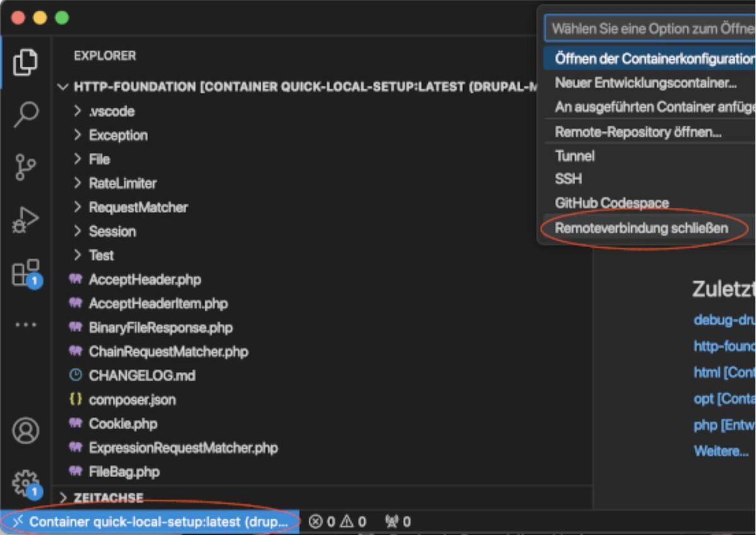Show additional views via ellipsis icon
Image resolution: width=756 pixels, height=535 pixels.
(x=25, y=325)
